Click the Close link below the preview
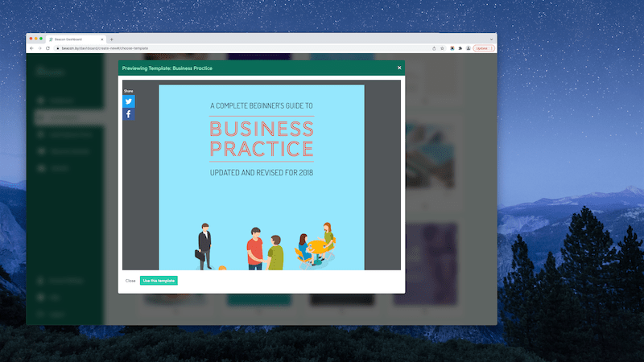Screen dimensions: 644x362 pyautogui.click(x=130, y=281)
